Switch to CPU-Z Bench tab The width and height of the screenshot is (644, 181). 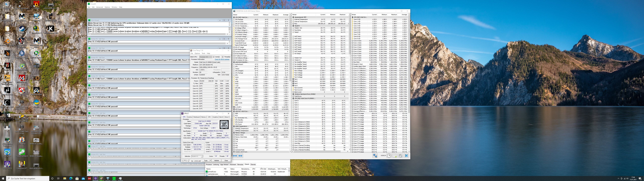[x=221, y=117]
